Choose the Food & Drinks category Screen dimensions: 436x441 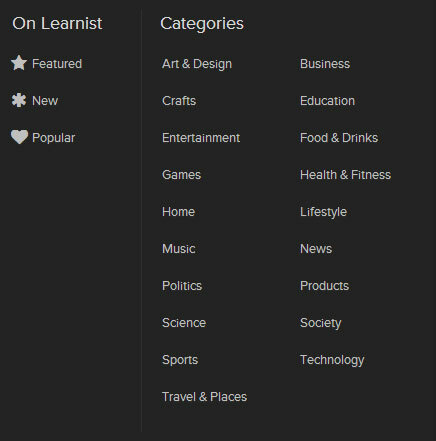tap(339, 138)
